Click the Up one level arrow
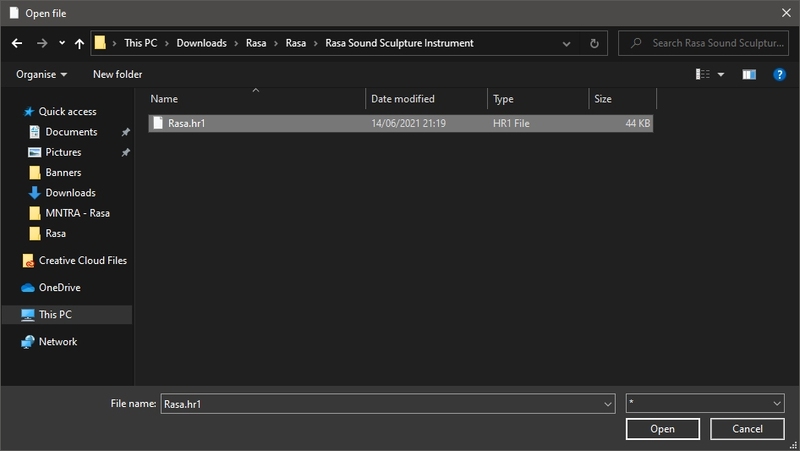Image resolution: width=800 pixels, height=451 pixels. click(x=79, y=43)
